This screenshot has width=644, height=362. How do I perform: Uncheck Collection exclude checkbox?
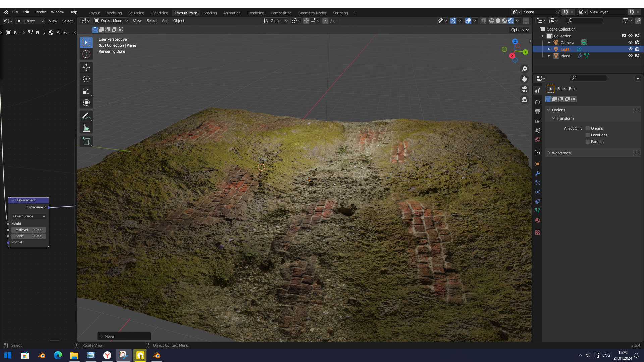624,36
